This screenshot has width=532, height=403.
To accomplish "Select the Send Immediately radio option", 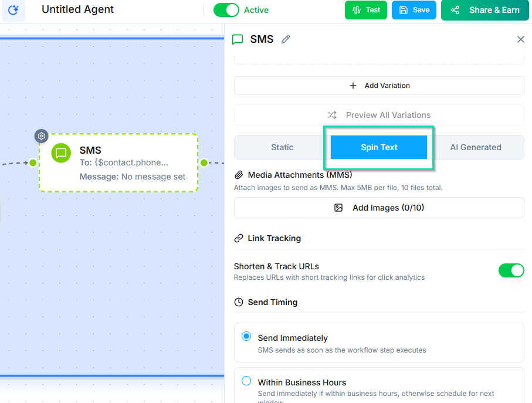I will tap(246, 337).
